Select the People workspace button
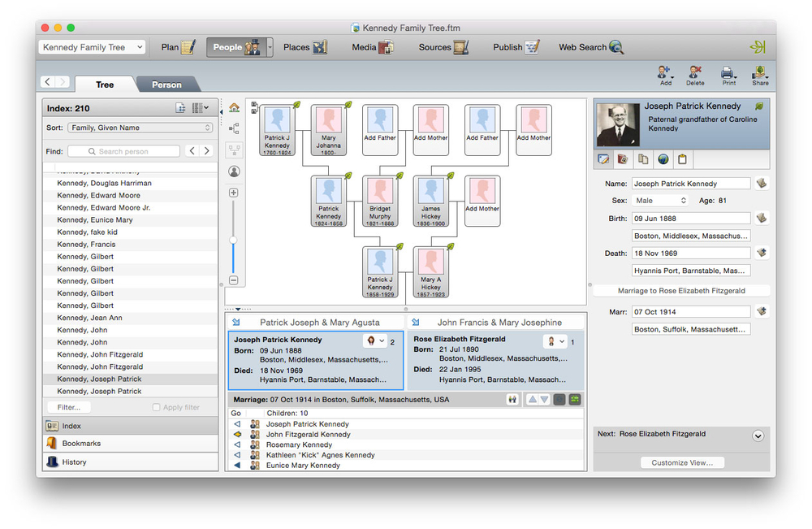This screenshot has width=812, height=529. [236, 47]
